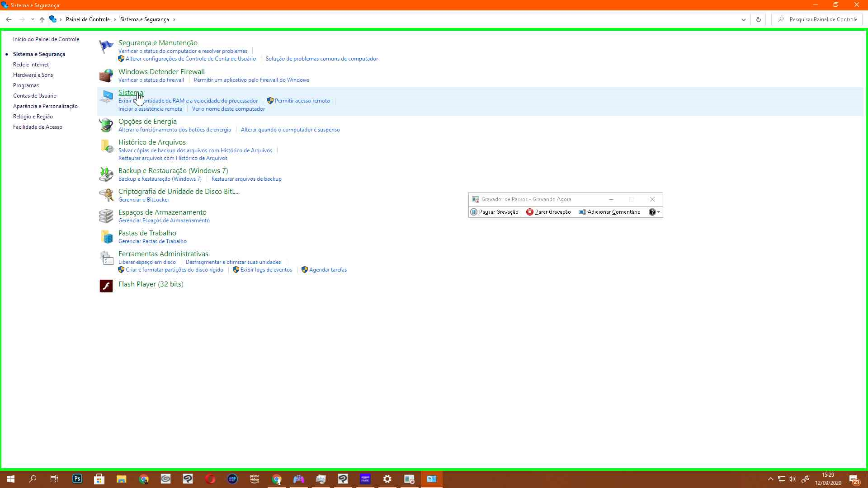Click the Histórico de Arquivos folder icon
Image resolution: width=868 pixels, height=488 pixels.
click(x=106, y=146)
